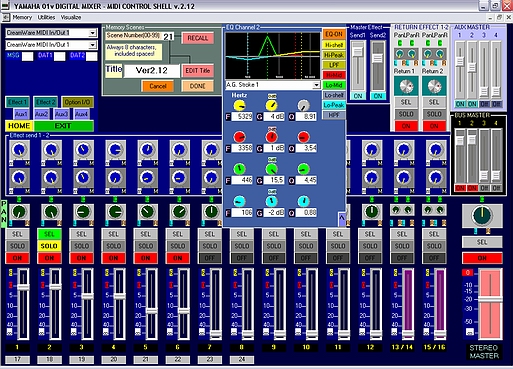Click the orange Cancel button
This screenshot has height=369, width=513.
tap(158, 86)
